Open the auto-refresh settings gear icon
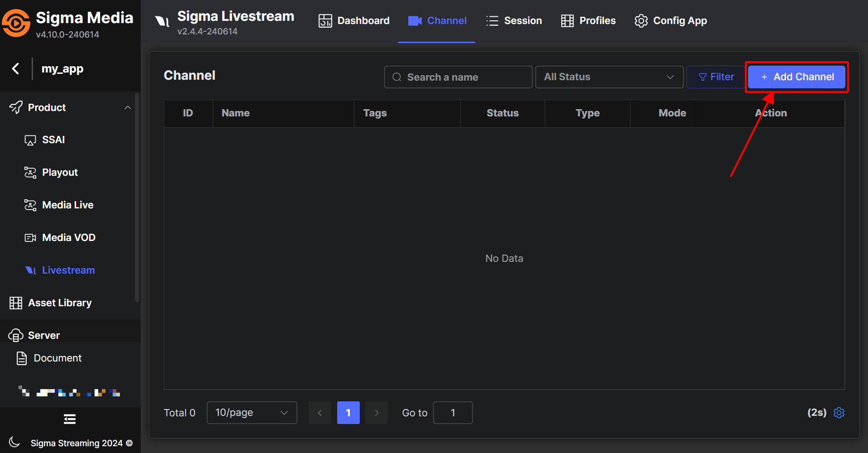This screenshot has width=868, height=453. 839,413
